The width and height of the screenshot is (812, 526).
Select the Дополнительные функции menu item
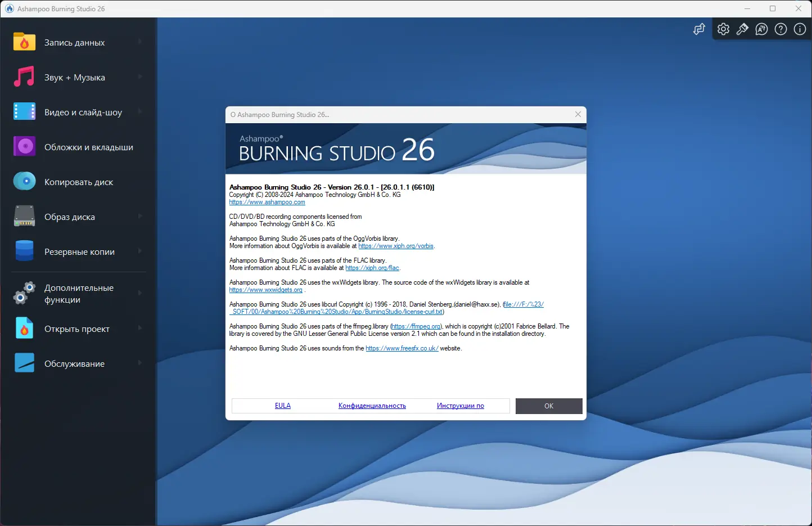point(78,294)
